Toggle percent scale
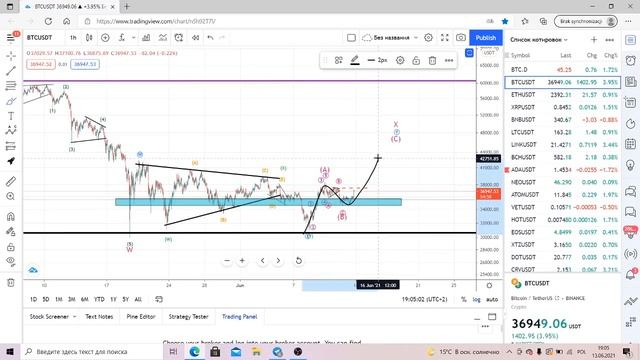The height and width of the screenshot is (360, 640). click(x=464, y=299)
